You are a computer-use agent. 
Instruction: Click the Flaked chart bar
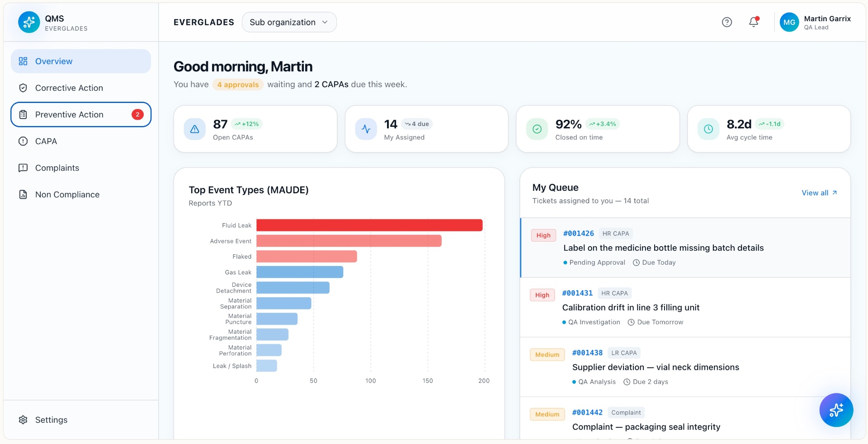pyautogui.click(x=307, y=257)
